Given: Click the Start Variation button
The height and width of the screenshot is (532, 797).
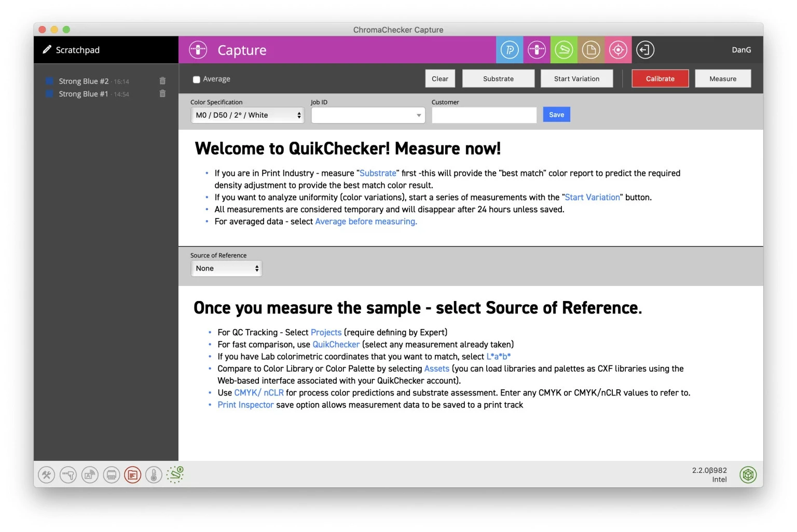Looking at the screenshot, I should click(x=576, y=79).
